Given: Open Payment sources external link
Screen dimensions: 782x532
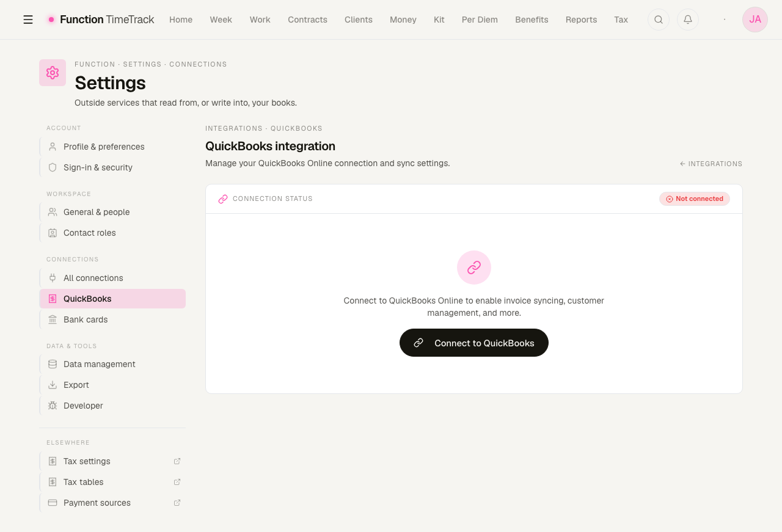Looking at the screenshot, I should 112,503.
